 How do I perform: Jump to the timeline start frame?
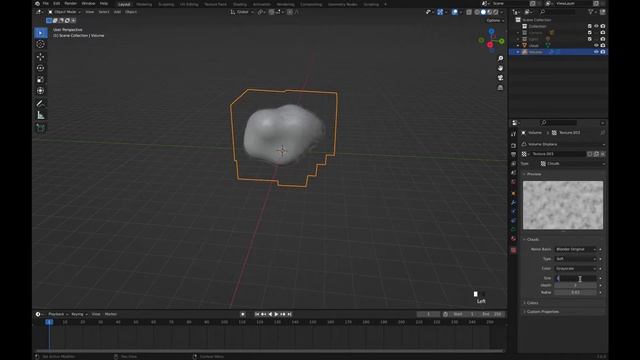257,314
